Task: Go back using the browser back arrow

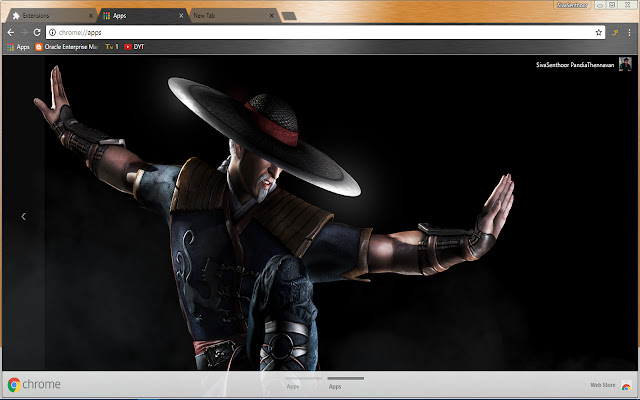Action: click(11, 32)
